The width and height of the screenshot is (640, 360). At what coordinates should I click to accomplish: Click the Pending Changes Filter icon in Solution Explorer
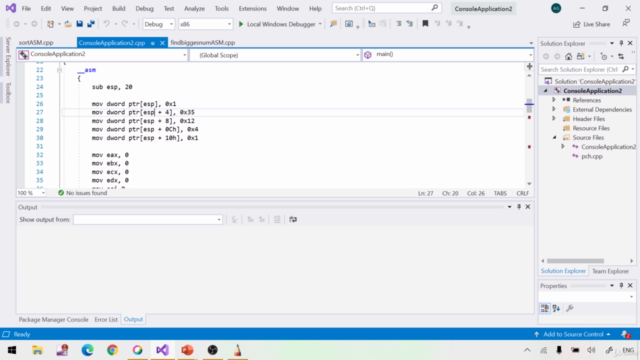(x=604, y=56)
